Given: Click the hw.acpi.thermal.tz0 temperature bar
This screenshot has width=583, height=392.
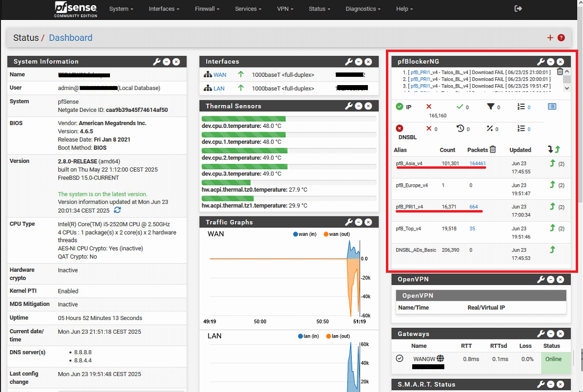Looking at the screenshot, I should coord(289,182).
